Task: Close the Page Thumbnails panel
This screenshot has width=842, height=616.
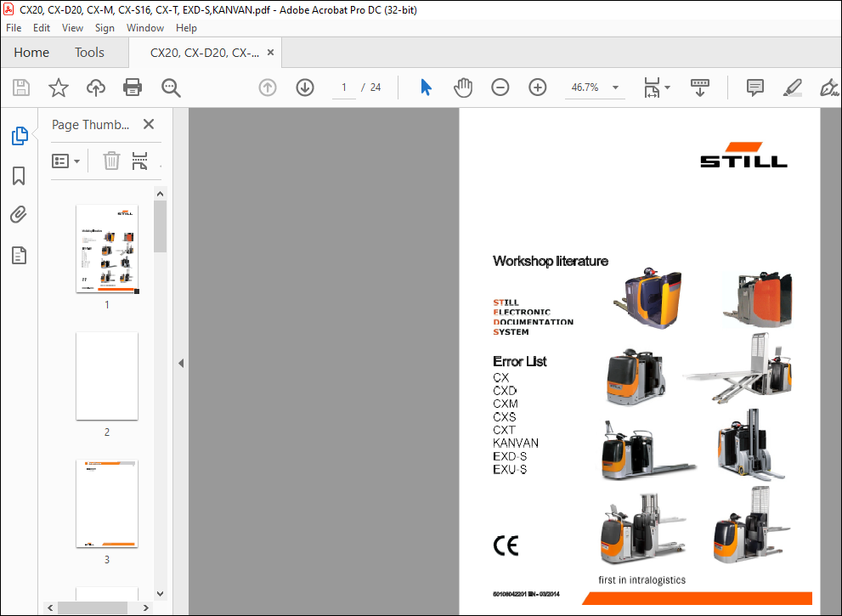Action: tap(149, 124)
